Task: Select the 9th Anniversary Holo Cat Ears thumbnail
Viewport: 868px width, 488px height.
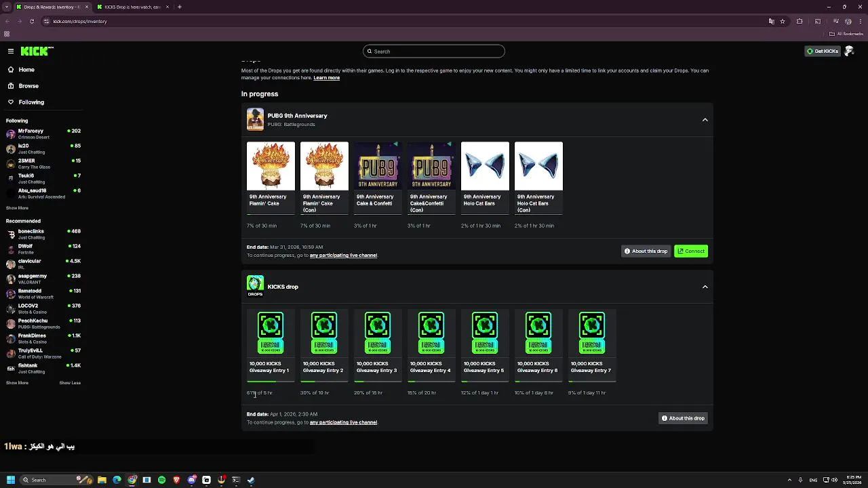Action: point(485,166)
